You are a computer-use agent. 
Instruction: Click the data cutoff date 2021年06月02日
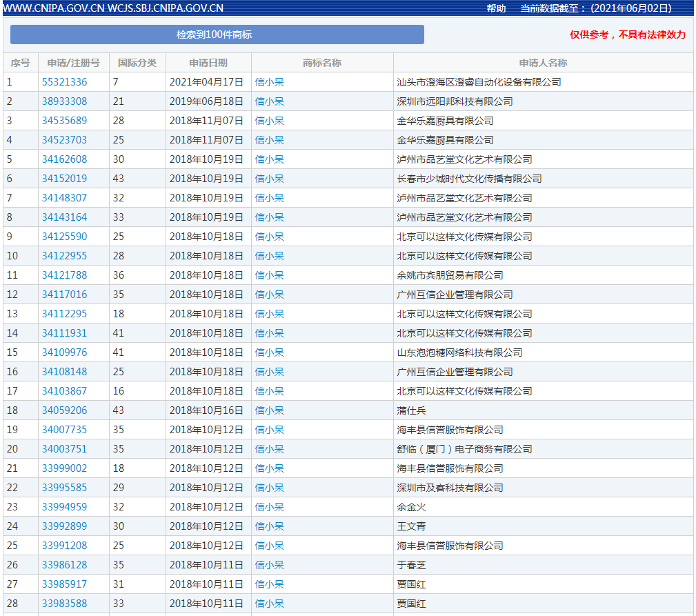pyautogui.click(x=630, y=8)
